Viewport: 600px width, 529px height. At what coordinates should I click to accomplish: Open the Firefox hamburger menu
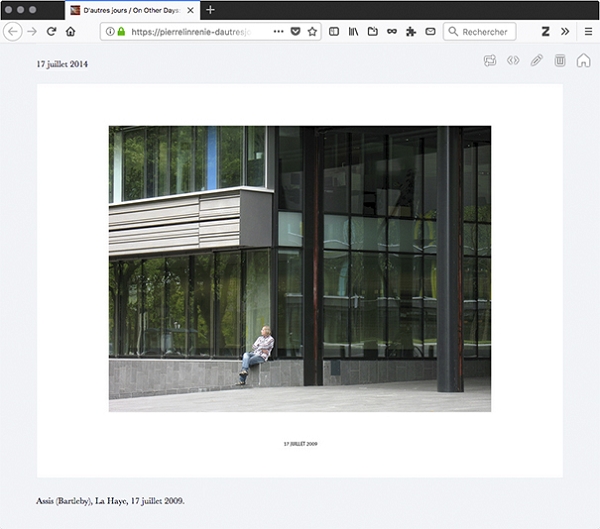coord(588,32)
